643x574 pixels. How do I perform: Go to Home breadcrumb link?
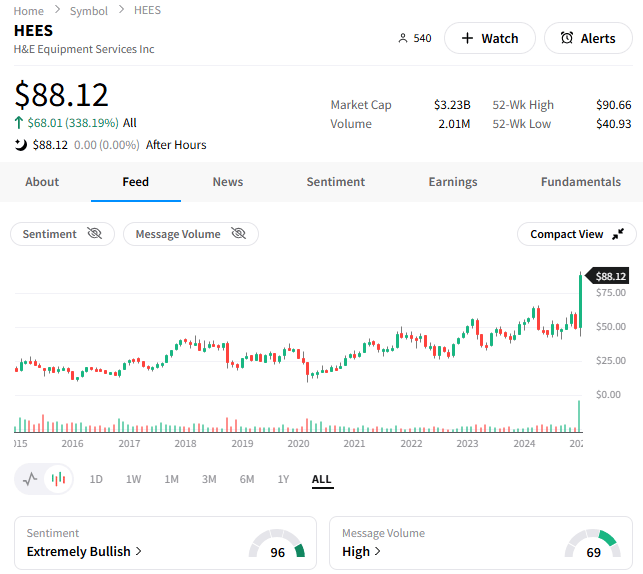pos(28,10)
